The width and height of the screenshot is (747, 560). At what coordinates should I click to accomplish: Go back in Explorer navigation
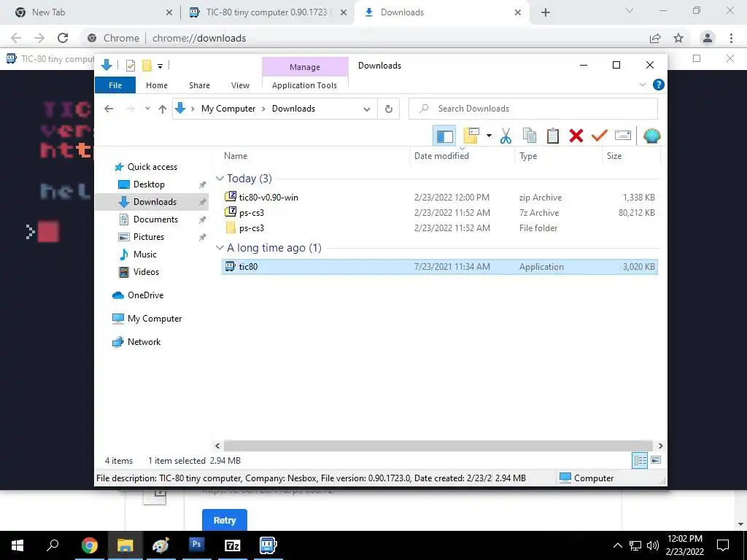109,109
